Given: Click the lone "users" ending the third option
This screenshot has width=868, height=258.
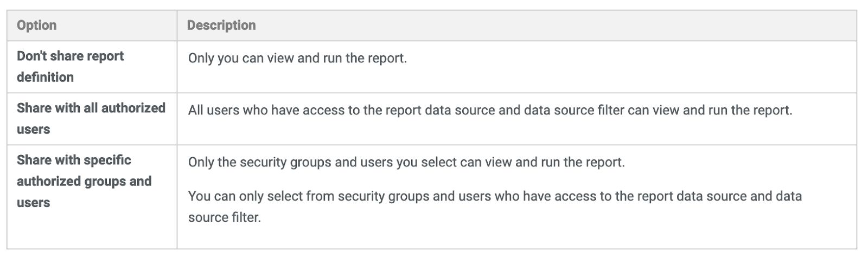Looking at the screenshot, I should point(33,202).
